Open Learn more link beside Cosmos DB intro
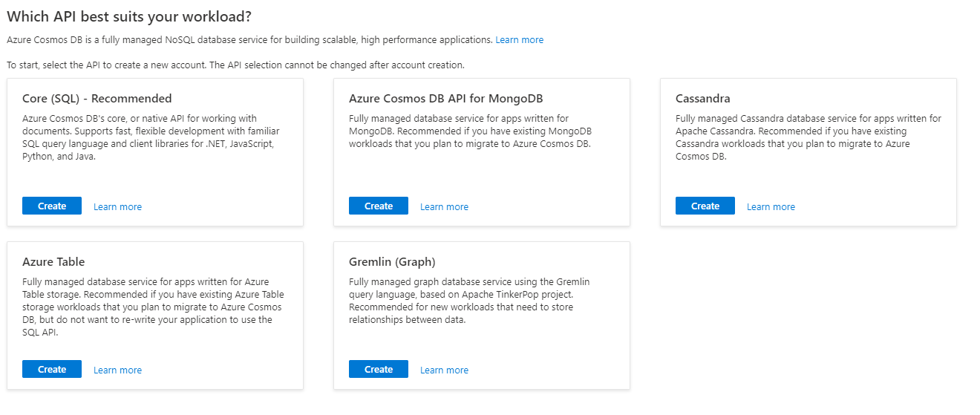 click(519, 40)
